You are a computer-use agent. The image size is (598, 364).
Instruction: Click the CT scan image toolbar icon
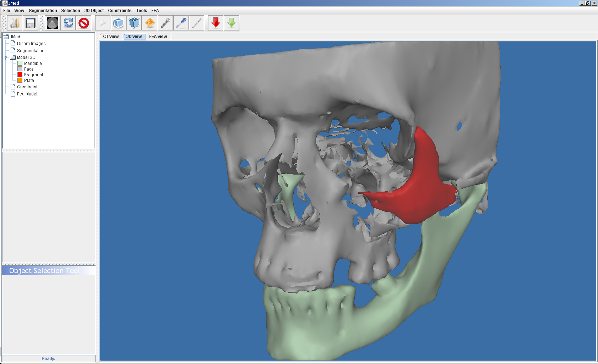point(53,23)
